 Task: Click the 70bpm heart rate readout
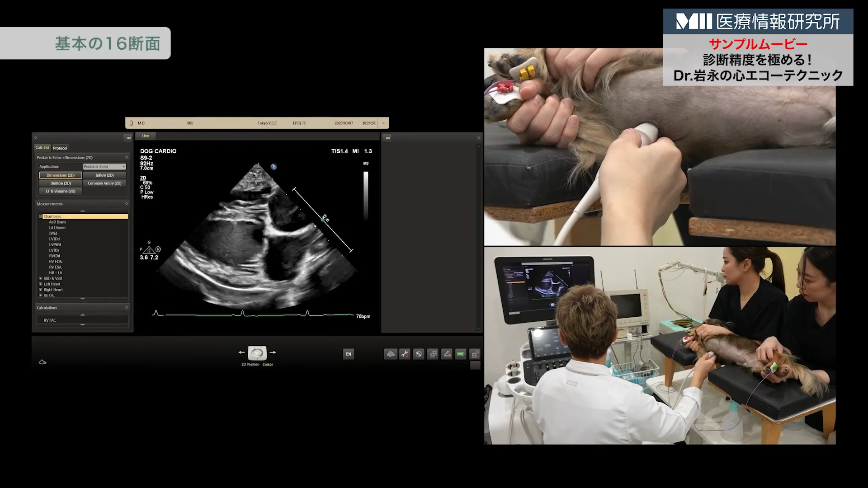click(363, 316)
